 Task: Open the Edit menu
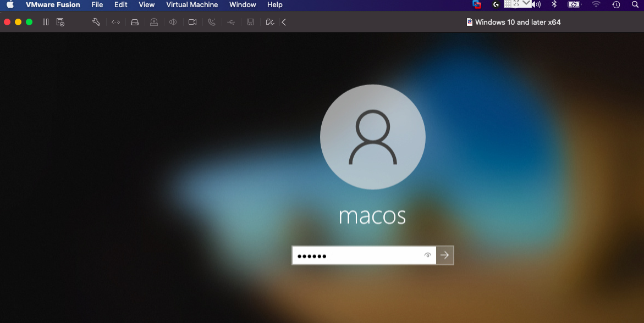121,4
